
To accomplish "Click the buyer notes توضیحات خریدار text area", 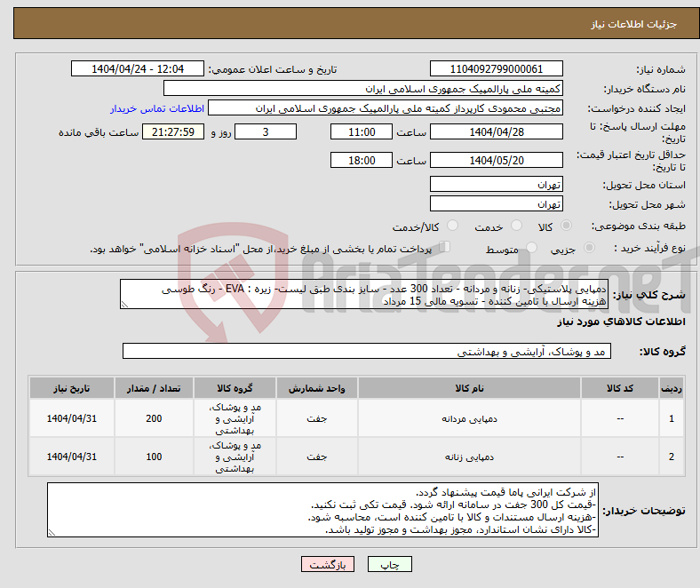I will click(322, 510).
